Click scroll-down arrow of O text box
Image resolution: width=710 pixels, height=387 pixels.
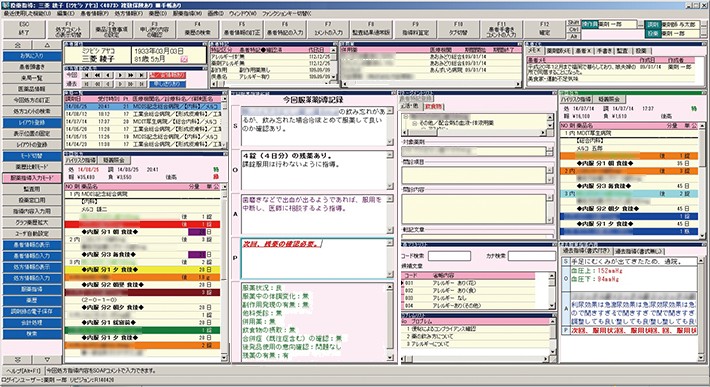(x=389, y=186)
